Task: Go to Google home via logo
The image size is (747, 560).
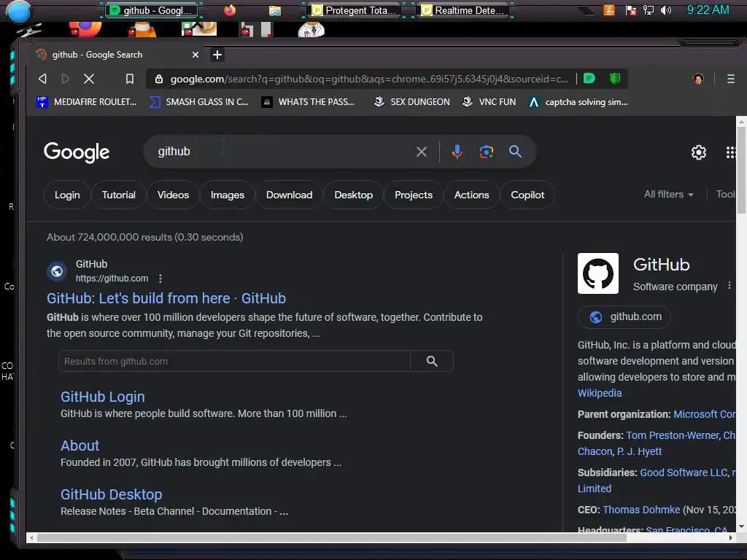Action: [77, 152]
